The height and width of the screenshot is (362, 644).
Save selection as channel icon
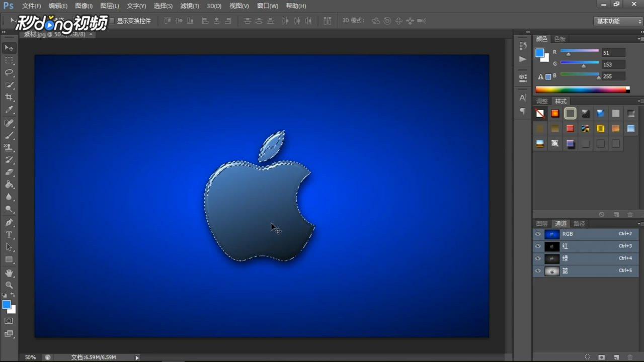pyautogui.click(x=602, y=356)
